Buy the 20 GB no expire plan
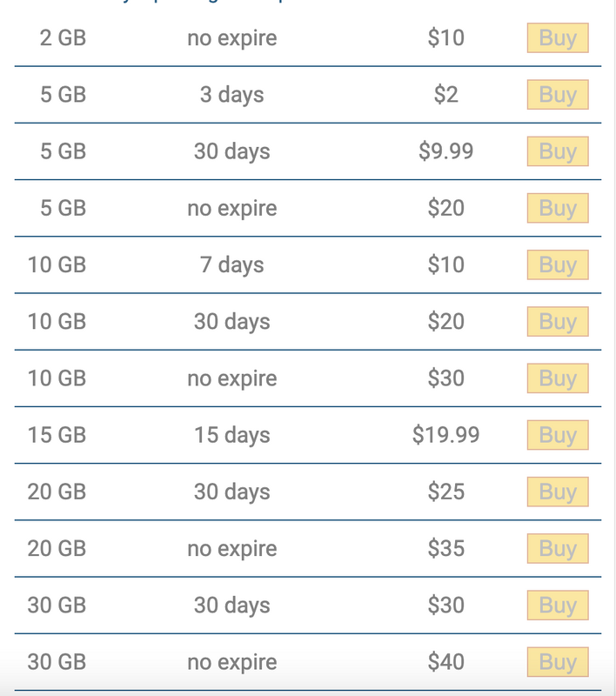The height and width of the screenshot is (696, 616). click(558, 549)
